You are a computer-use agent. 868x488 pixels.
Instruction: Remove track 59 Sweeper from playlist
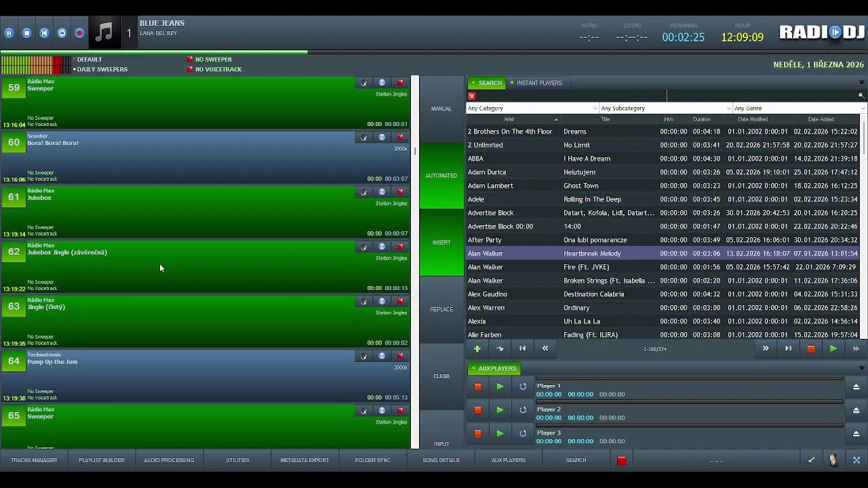click(x=400, y=83)
